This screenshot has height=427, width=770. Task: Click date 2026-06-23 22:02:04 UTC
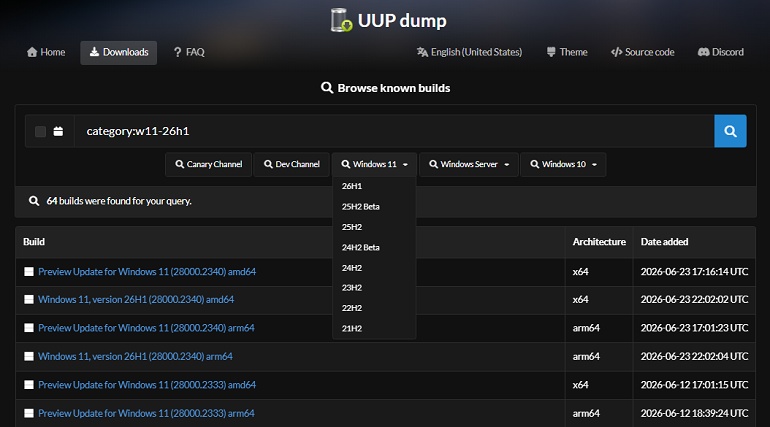pos(694,356)
